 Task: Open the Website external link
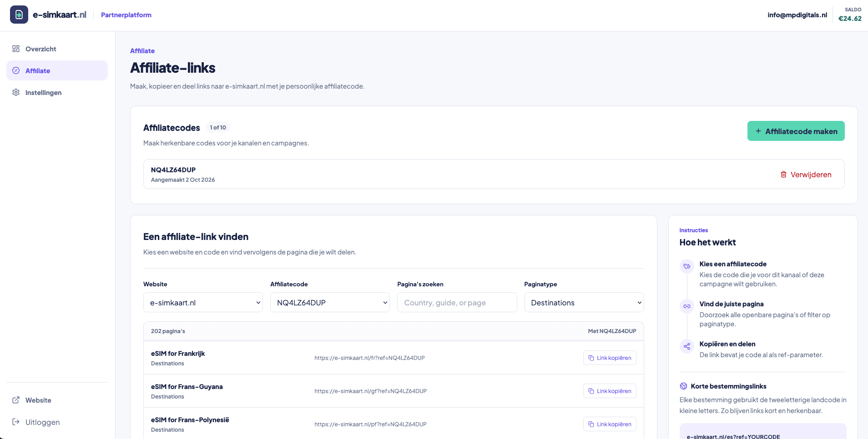pos(57,400)
